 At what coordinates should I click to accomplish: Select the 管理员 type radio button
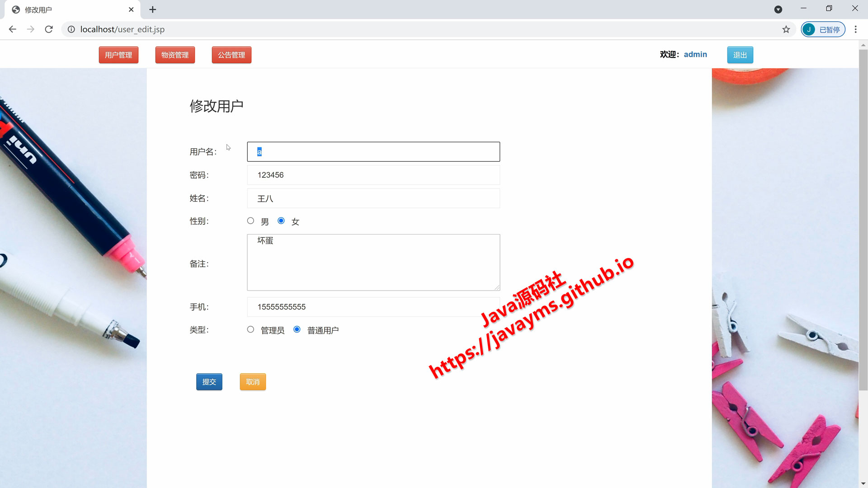tap(250, 329)
